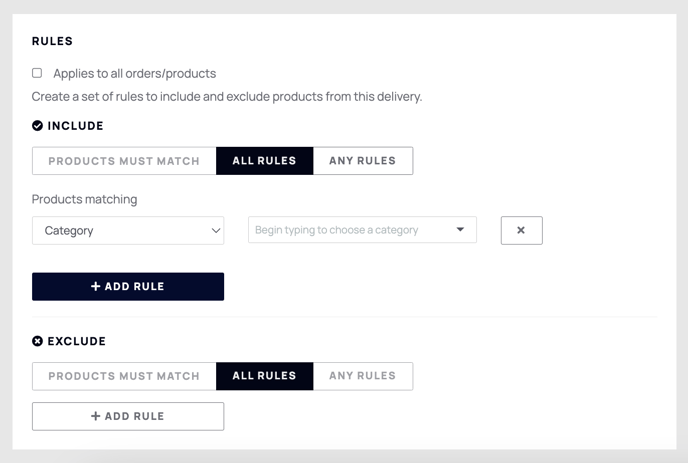Viewport: 688px width, 463px height.
Task: Click the plus icon on the dark Add Rule button
Action: (95, 286)
